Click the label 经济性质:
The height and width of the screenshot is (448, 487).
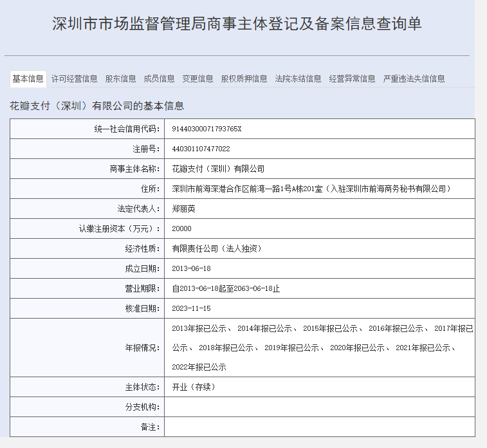[x=143, y=248]
